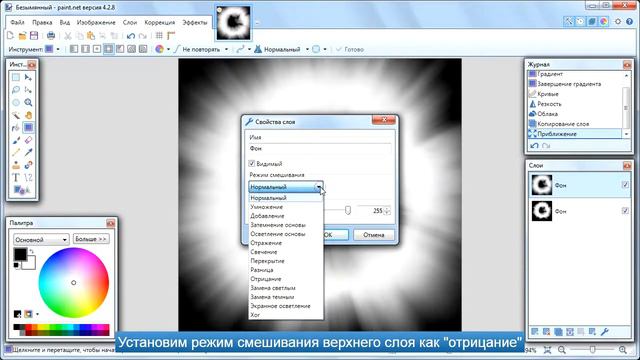Select Облака entry in Журнал history
Screen dimensions: 640x360
click(548, 114)
